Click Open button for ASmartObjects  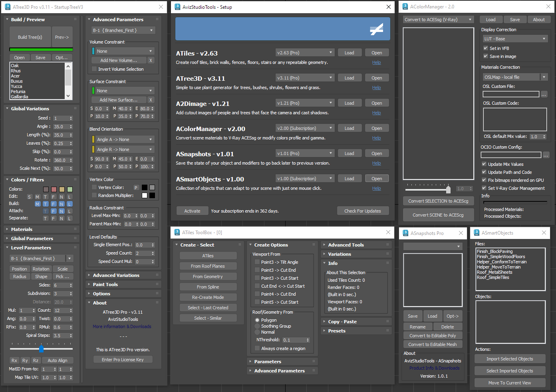(x=377, y=179)
